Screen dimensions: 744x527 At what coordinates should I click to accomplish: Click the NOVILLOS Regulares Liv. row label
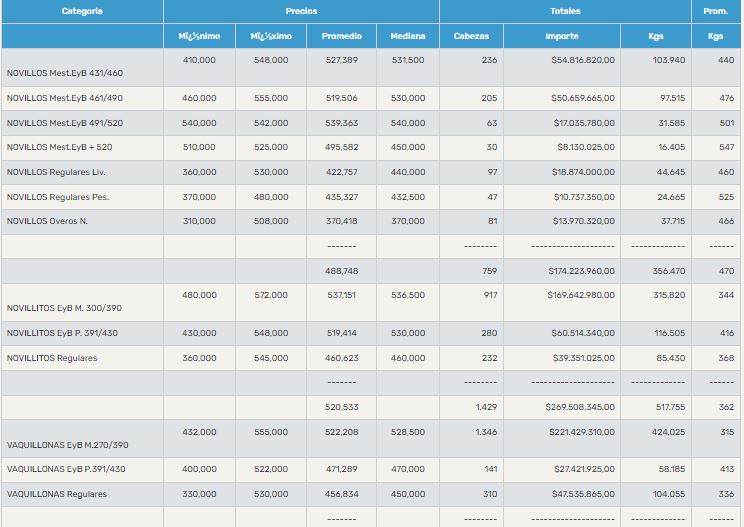[x=56, y=172]
